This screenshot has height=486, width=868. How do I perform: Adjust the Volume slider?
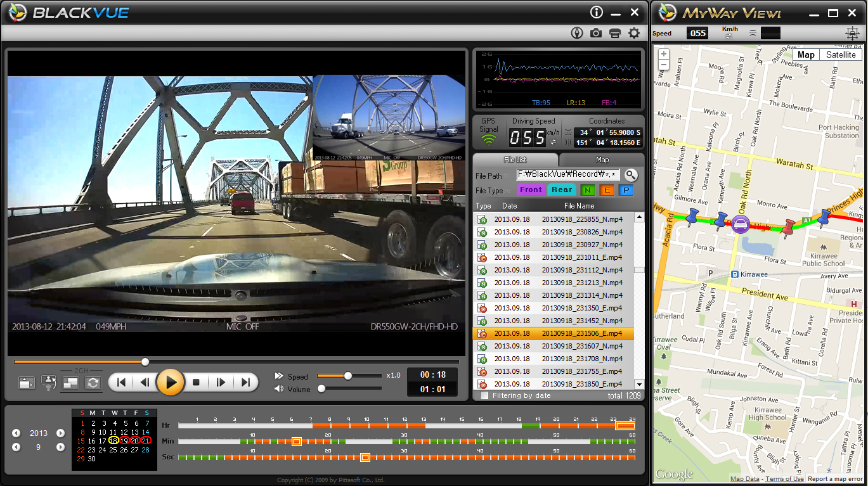pyautogui.click(x=321, y=388)
